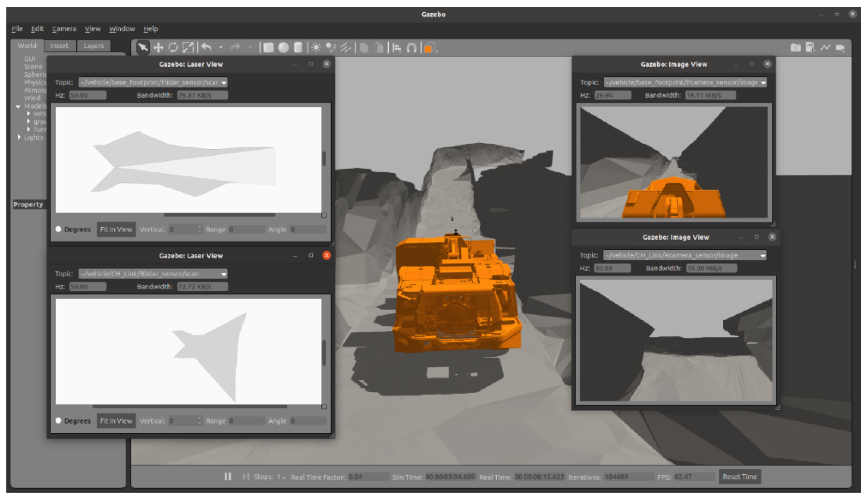Click the snap magnet icon
868x499 pixels.
click(x=411, y=47)
